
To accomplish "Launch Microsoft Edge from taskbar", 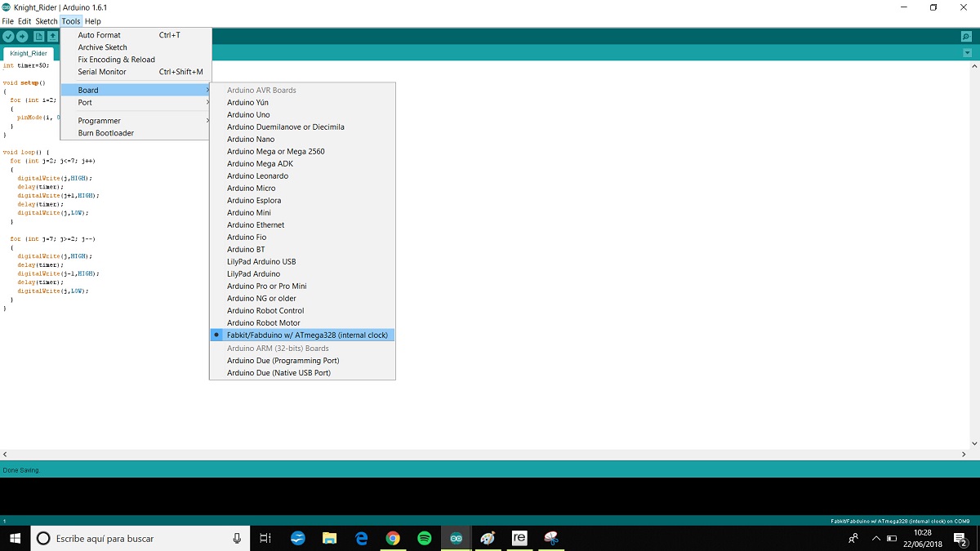I will click(362, 538).
